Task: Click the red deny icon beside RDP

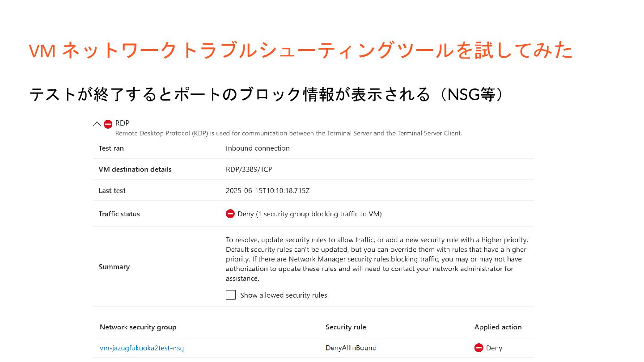Action: (x=108, y=124)
